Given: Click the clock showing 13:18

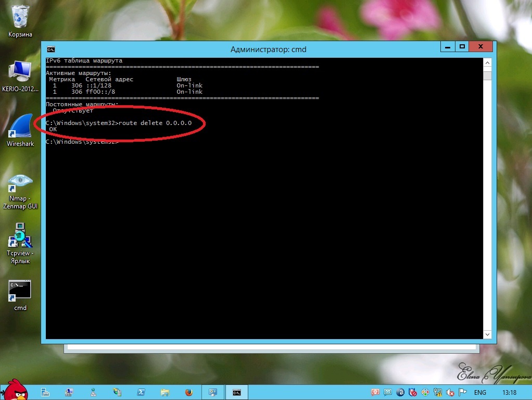Looking at the screenshot, I should [x=510, y=392].
